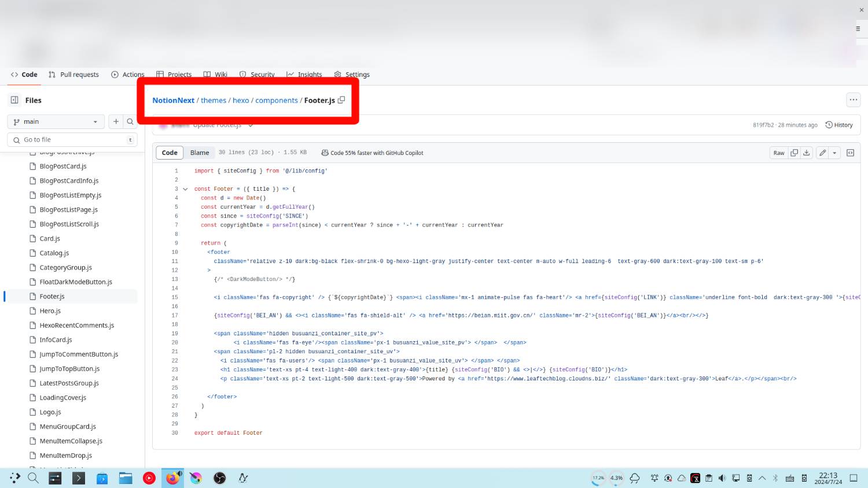Open the GitHub Copilot promo icon
This screenshot has width=868, height=488.
pos(325,153)
